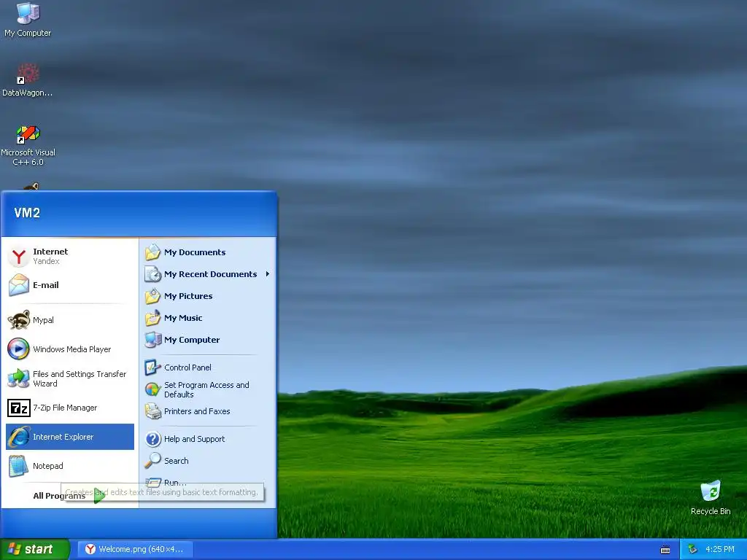The width and height of the screenshot is (747, 560).
Task: Click the tray icon beside the clock
Action: click(x=693, y=550)
